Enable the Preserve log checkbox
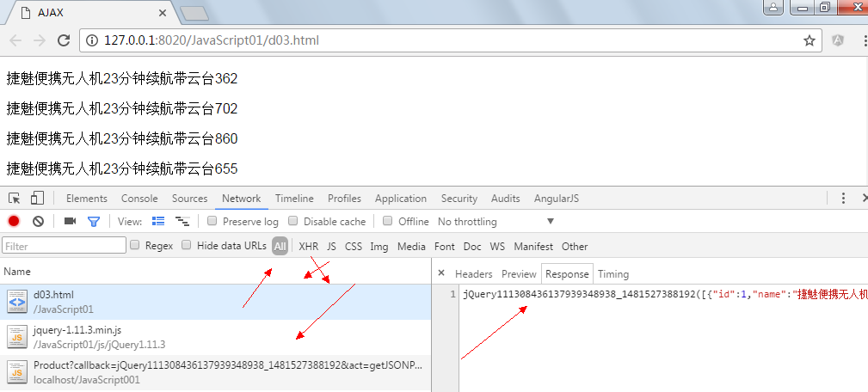The width and height of the screenshot is (868, 392). (212, 221)
